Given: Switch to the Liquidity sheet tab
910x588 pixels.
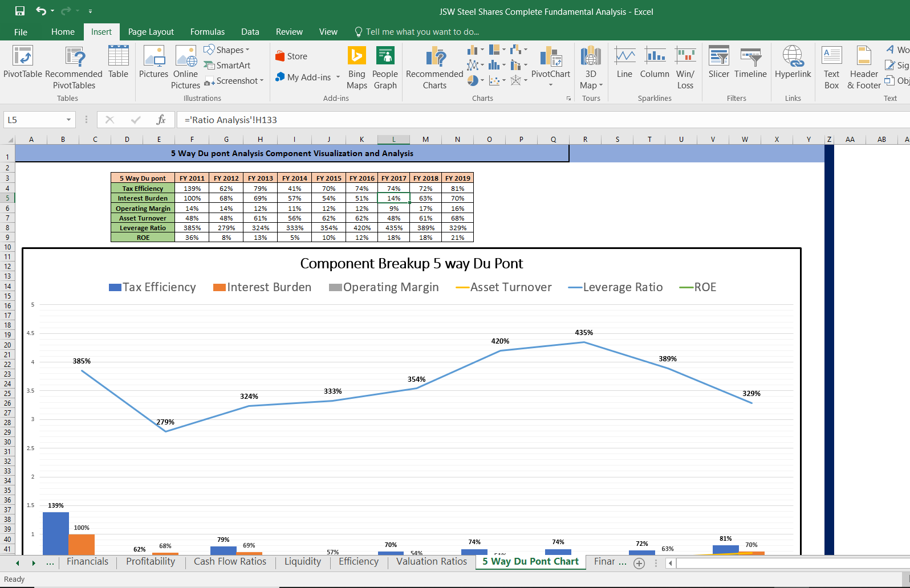Looking at the screenshot, I should (303, 562).
